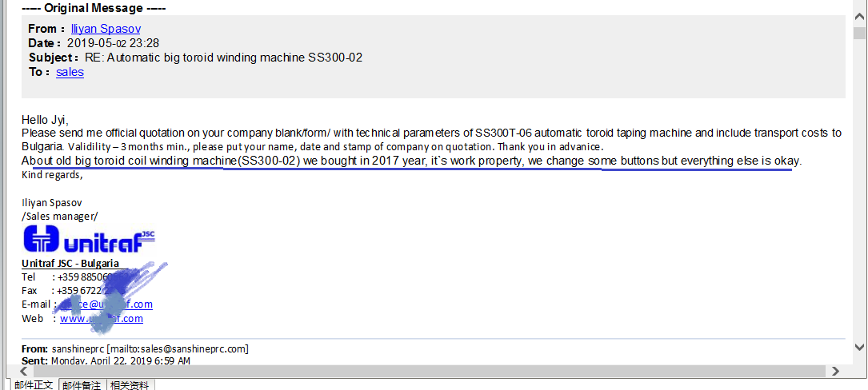Click the Unitraf JSC logo image
This screenshot has width=868, height=390.
tap(89, 241)
